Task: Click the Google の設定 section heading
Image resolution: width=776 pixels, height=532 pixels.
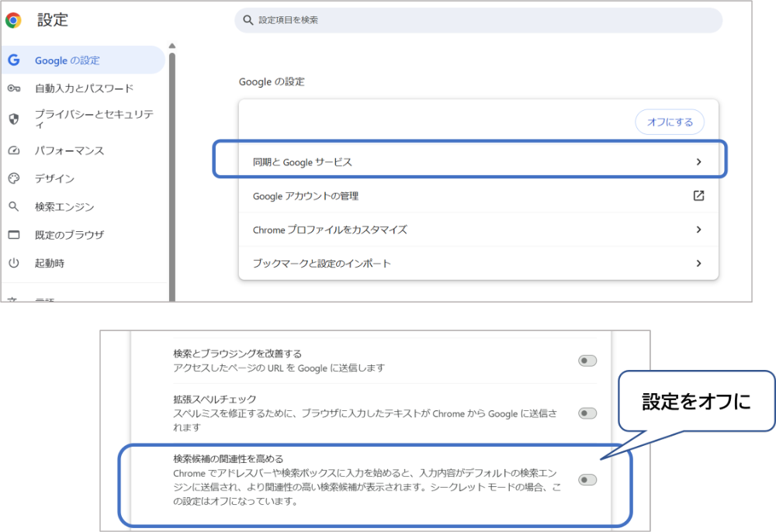Action: pyautogui.click(x=272, y=81)
